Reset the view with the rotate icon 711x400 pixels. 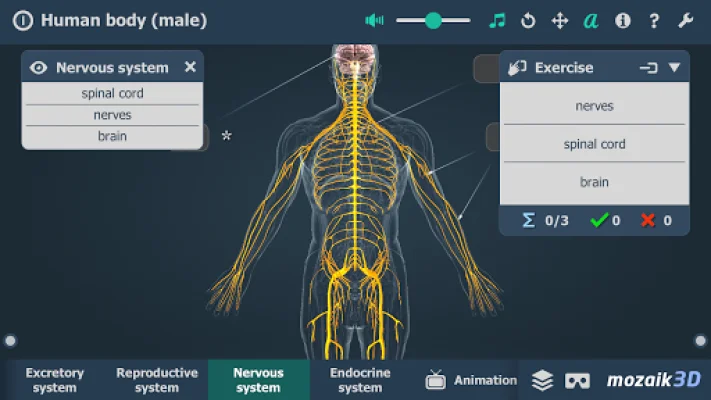pos(528,20)
